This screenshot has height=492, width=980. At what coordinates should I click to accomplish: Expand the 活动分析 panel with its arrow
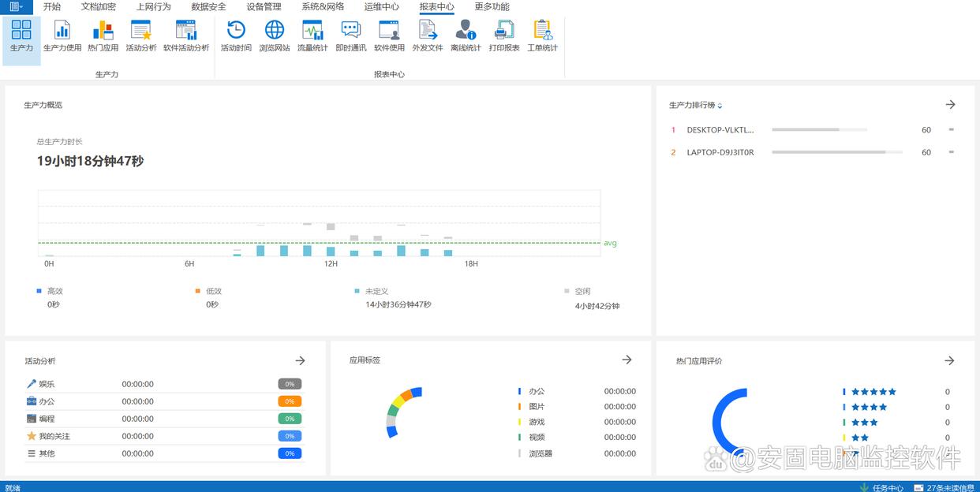[x=300, y=360]
